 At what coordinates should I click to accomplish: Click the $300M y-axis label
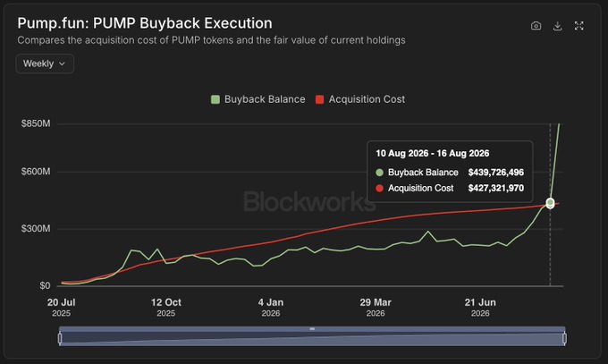tap(36, 229)
